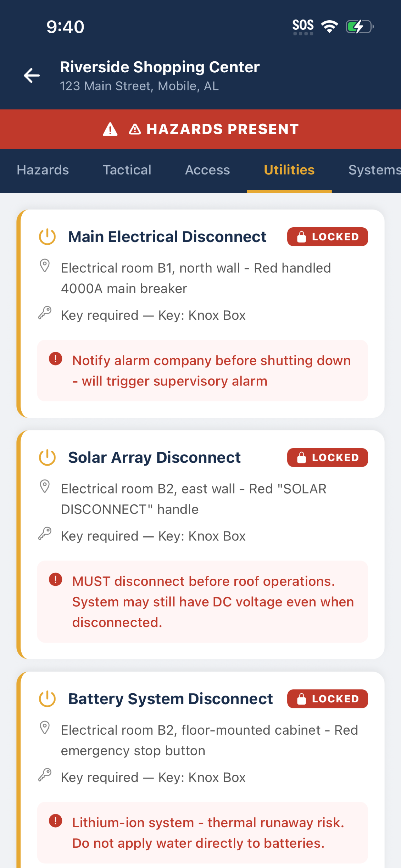Tap key icon under Main Electrical Disconnect
Screen dimensions: 401x868
(x=45, y=313)
